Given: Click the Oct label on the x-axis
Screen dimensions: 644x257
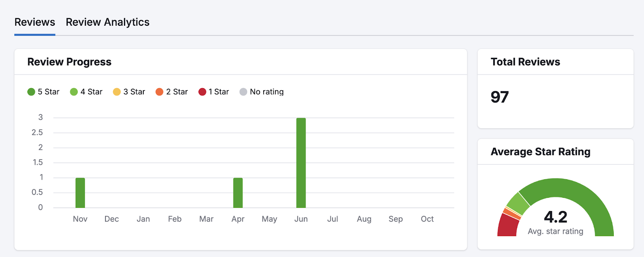Looking at the screenshot, I should coord(427,219).
